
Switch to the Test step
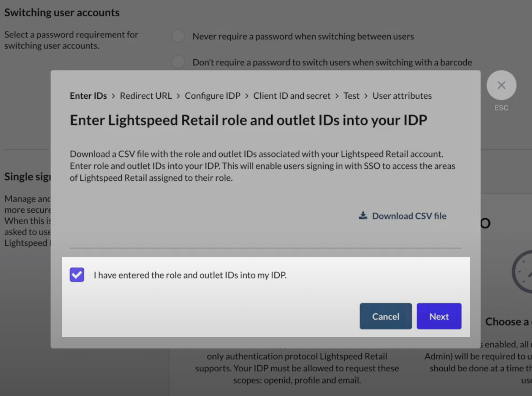[x=351, y=96]
